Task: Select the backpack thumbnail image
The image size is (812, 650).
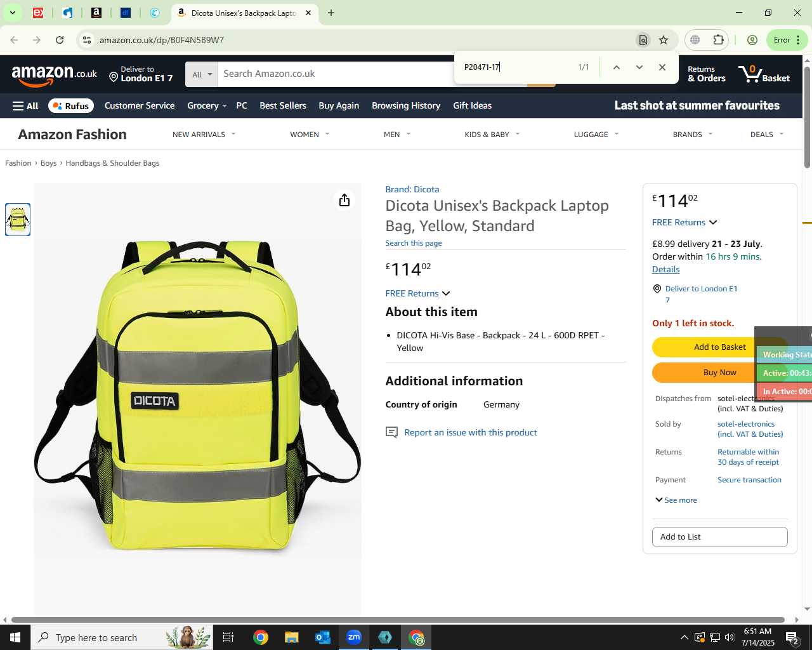Action: pyautogui.click(x=18, y=220)
